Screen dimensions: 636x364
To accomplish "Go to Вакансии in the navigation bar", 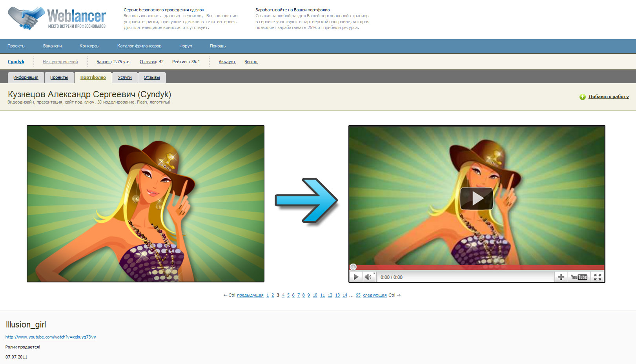I will (53, 46).
